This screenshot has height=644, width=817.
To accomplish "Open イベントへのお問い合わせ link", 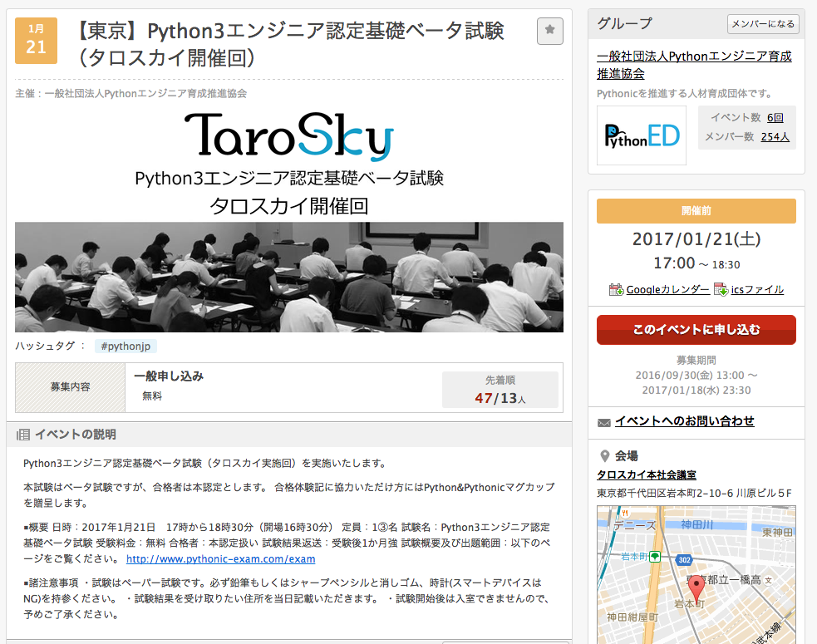I will point(685,421).
